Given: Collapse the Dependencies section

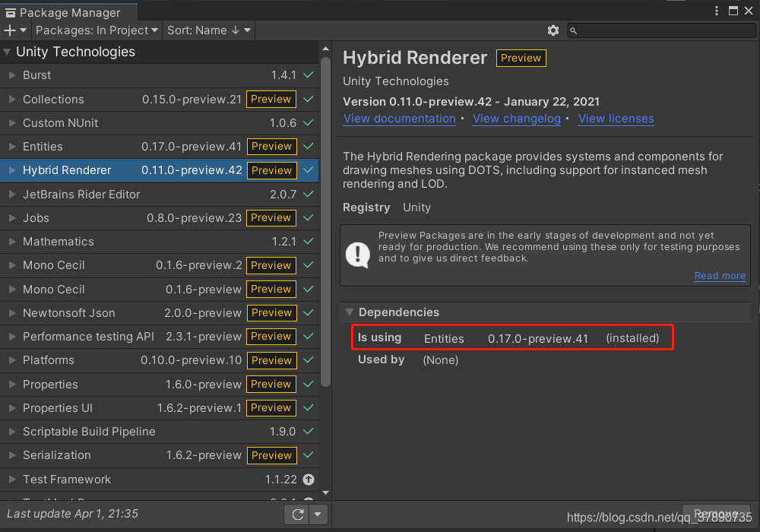Looking at the screenshot, I should click(349, 312).
